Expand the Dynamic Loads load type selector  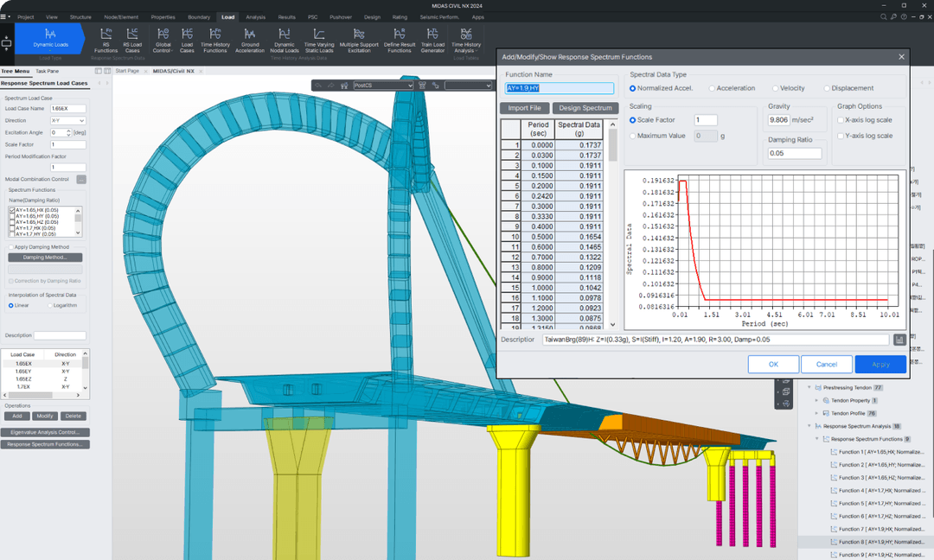tap(50, 40)
